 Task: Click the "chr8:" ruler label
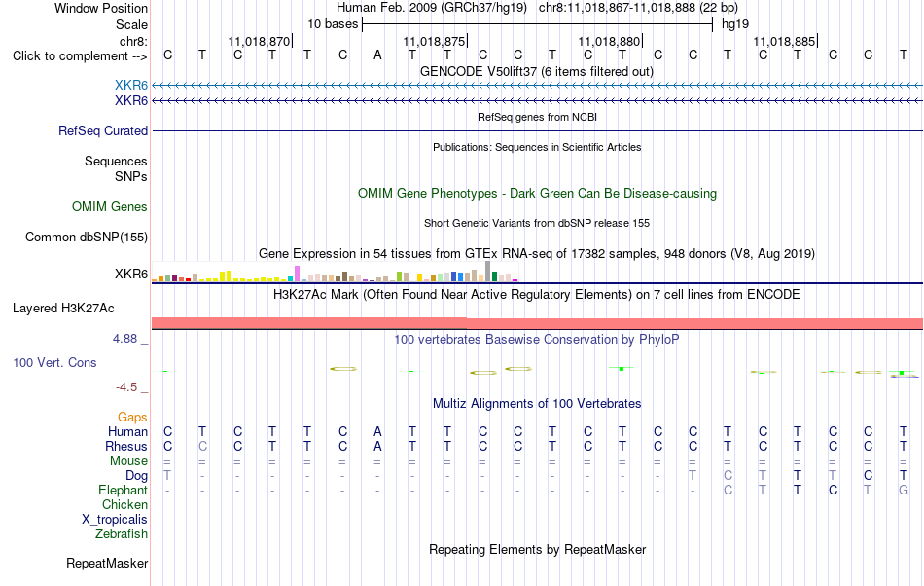(x=133, y=41)
